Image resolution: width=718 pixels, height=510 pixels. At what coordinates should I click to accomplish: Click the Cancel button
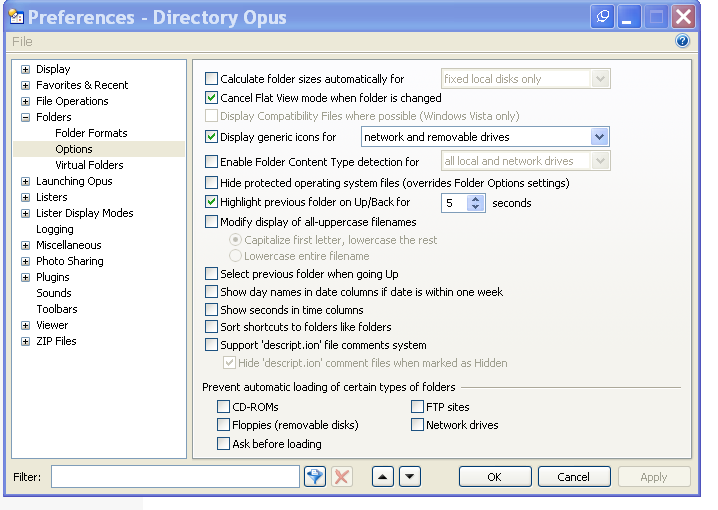574,477
